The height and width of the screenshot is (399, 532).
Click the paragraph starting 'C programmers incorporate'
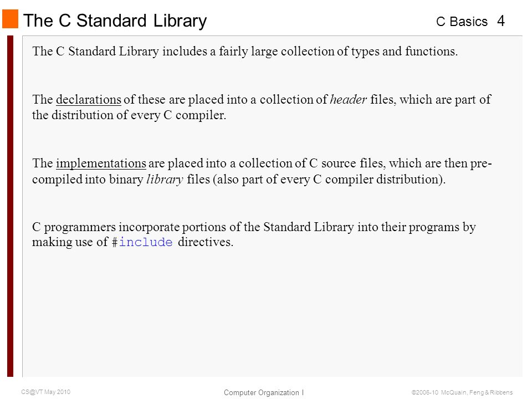coord(254,234)
